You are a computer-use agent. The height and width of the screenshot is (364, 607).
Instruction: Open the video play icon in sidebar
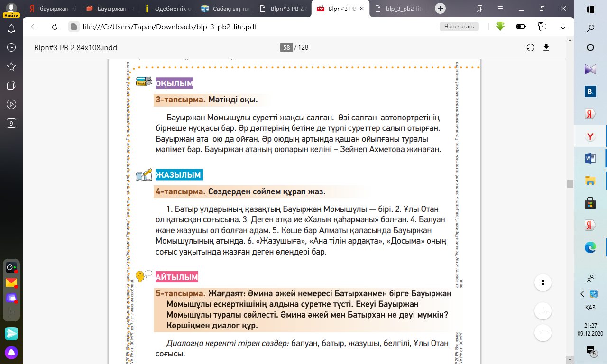tap(11, 104)
